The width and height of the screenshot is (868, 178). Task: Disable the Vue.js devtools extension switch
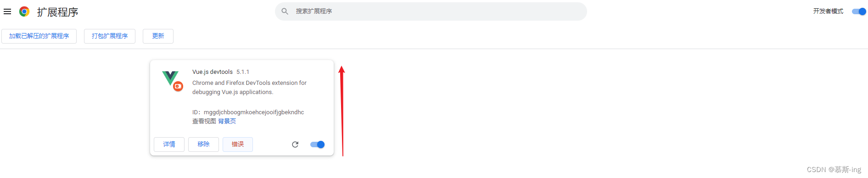[x=317, y=145]
